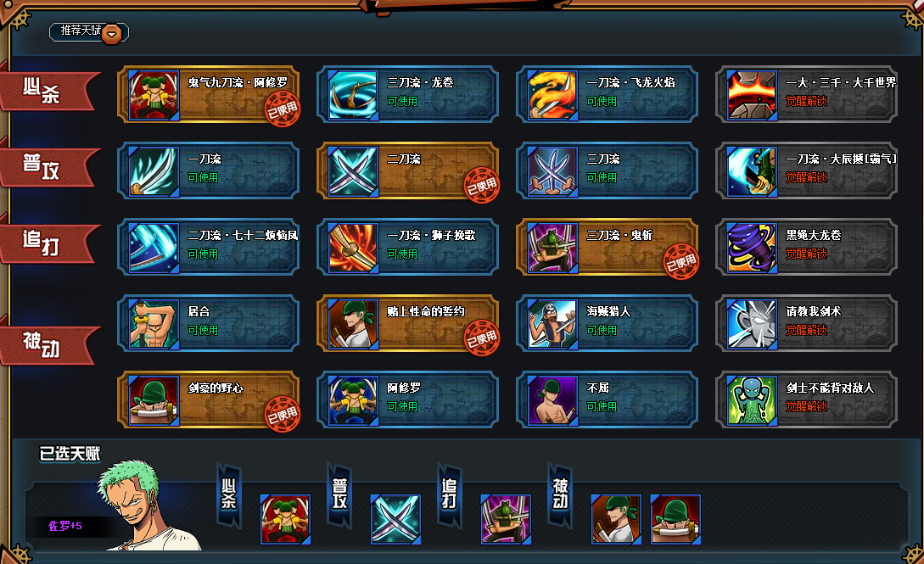
Task: Click the 佐罗+5 character name label
Action: pos(65,526)
